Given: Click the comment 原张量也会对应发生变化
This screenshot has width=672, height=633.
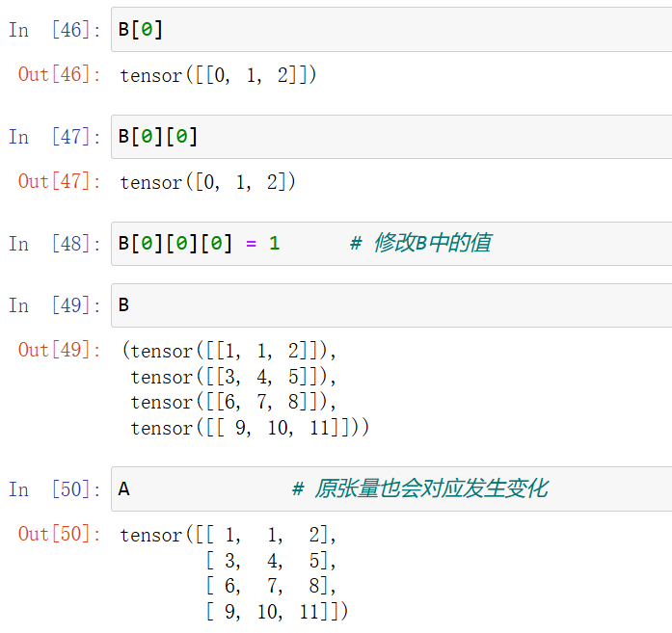Looking at the screenshot, I should tap(420, 488).
